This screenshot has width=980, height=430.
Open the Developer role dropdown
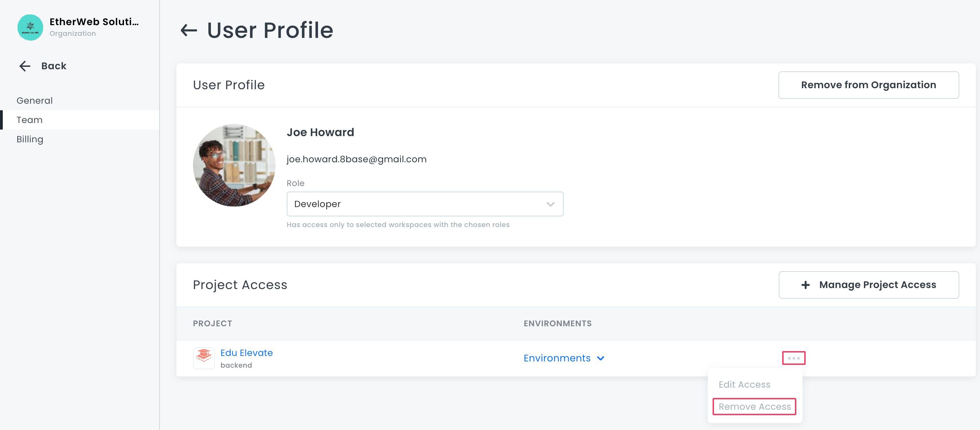(x=424, y=204)
